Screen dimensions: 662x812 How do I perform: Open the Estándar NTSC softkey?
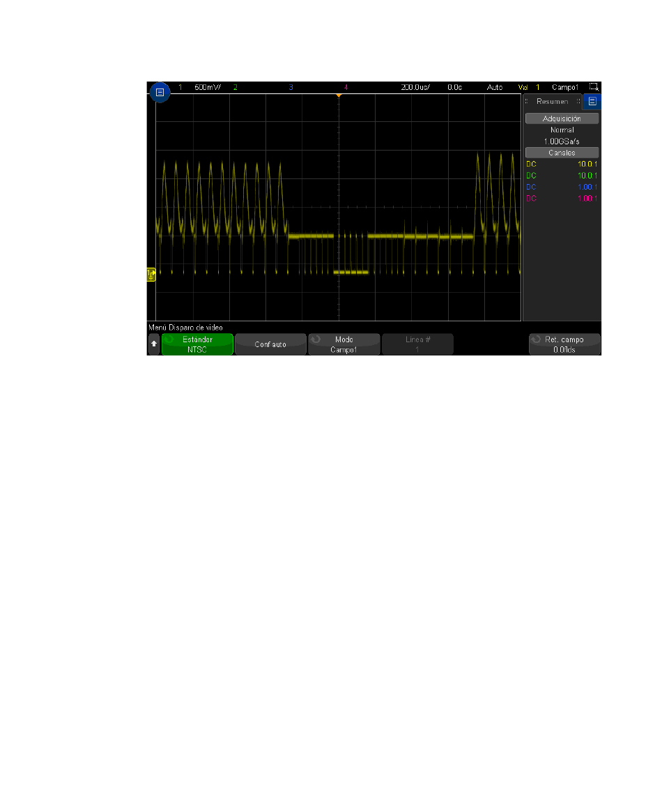tap(197, 344)
